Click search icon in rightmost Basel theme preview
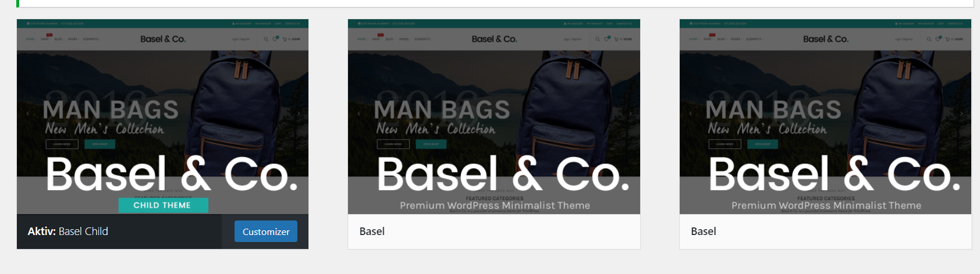This screenshot has width=980, height=274. tap(929, 39)
